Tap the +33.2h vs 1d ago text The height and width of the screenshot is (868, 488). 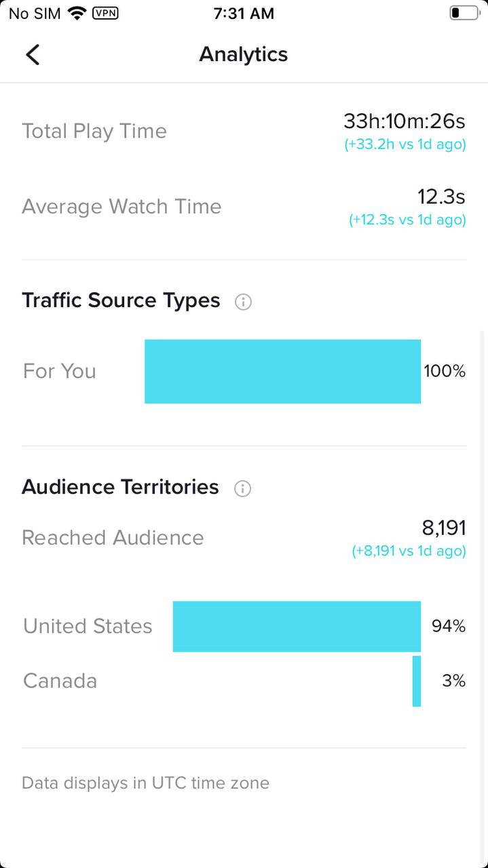coord(405,144)
